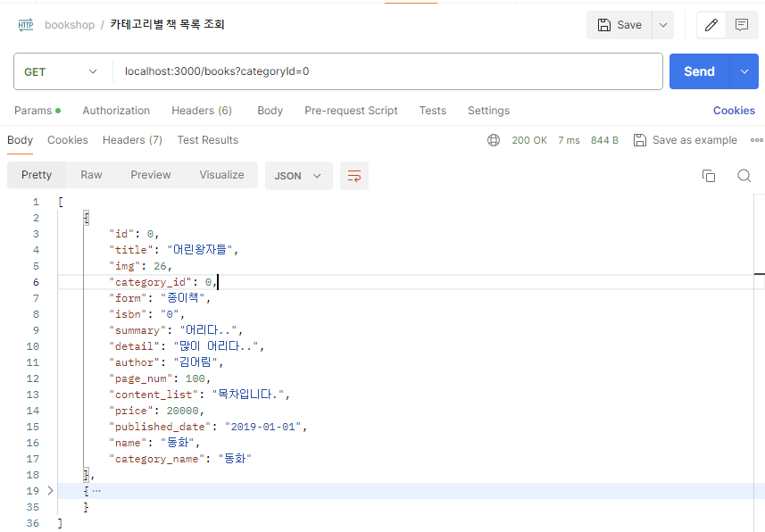
Task: Open the Pre-request Script tab
Action: [351, 111]
